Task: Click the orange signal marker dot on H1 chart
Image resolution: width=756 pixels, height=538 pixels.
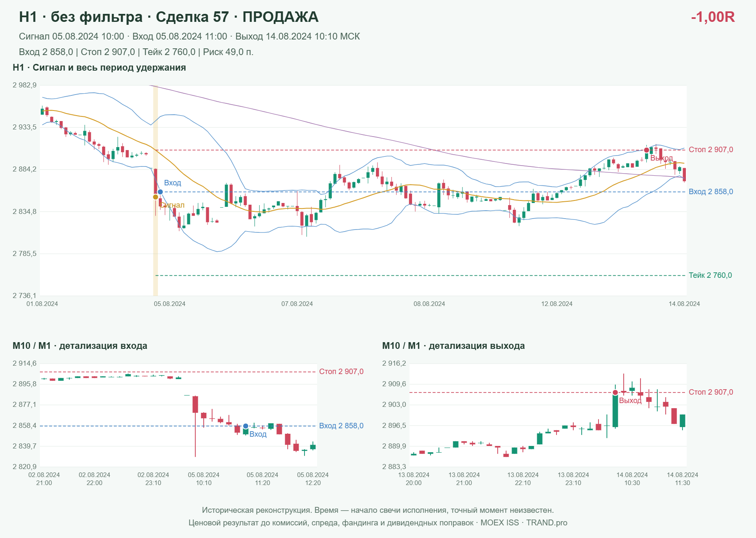Action: (155, 197)
